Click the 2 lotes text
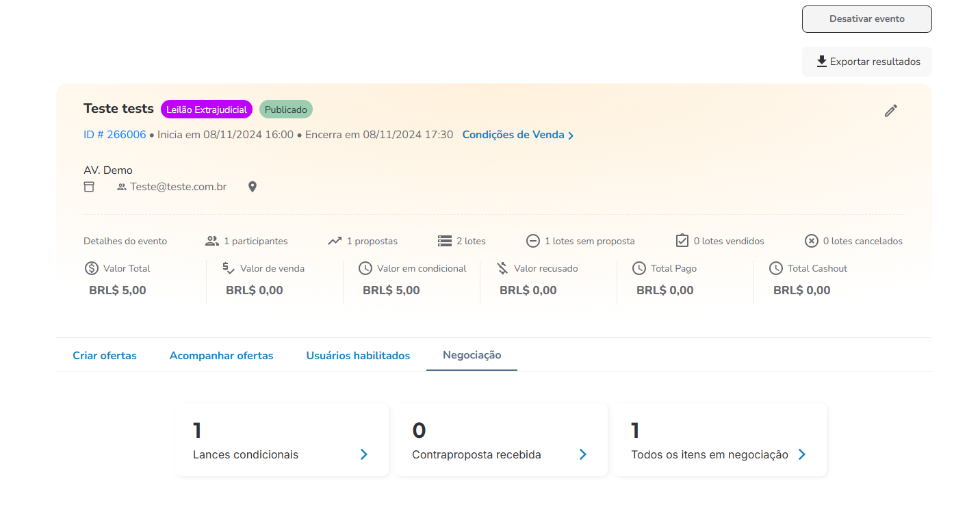The height and width of the screenshot is (520, 980). pos(471,241)
